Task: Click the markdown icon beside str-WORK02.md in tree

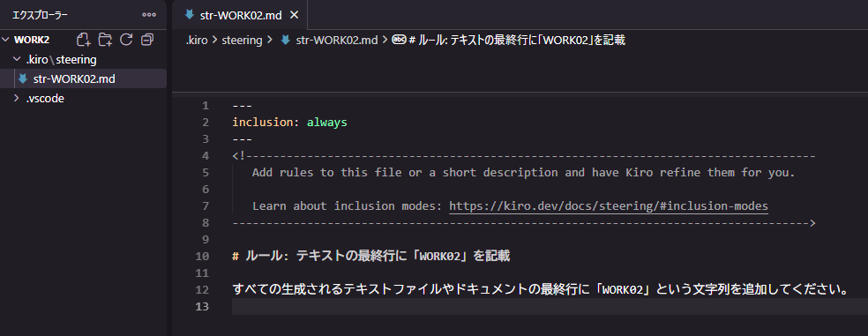Action: click(23, 78)
